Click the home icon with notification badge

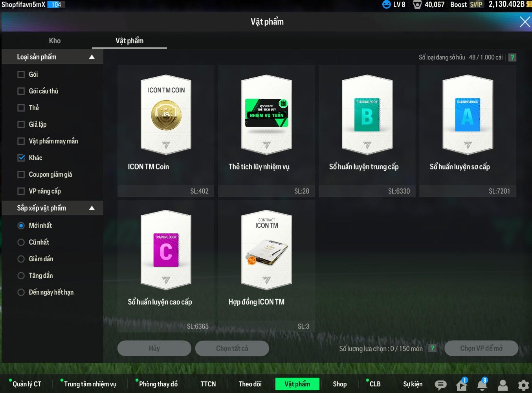click(461, 385)
